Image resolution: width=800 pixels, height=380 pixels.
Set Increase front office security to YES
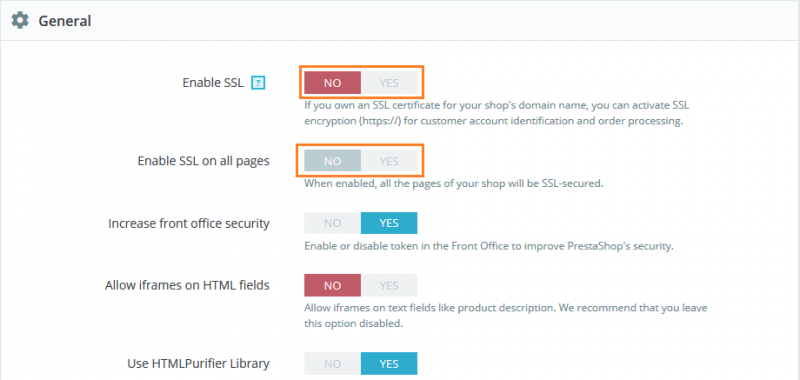[x=389, y=223]
